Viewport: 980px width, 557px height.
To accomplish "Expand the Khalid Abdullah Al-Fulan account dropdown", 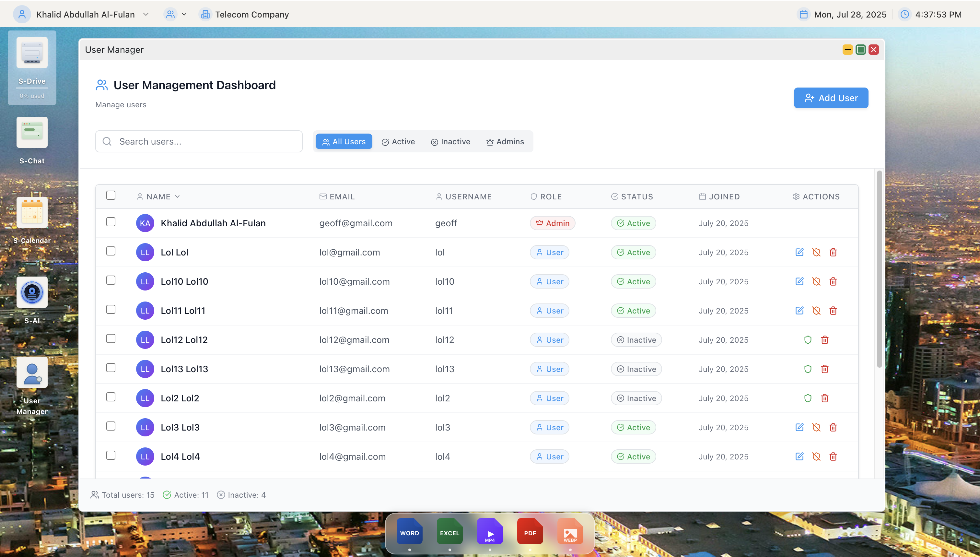I will pyautogui.click(x=146, y=14).
